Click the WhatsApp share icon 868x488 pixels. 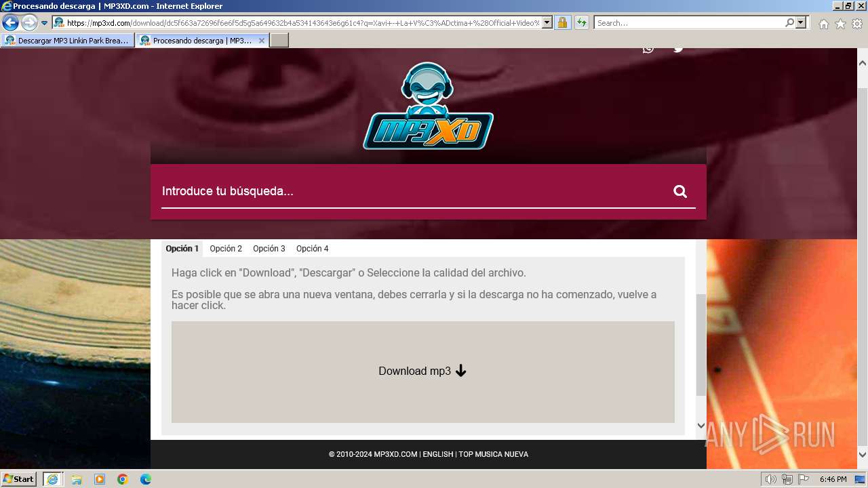point(648,48)
